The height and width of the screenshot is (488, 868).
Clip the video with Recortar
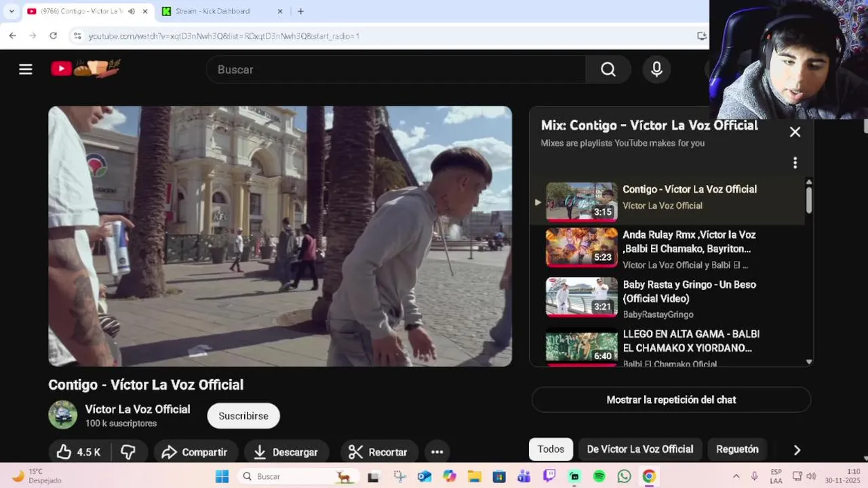(378, 452)
